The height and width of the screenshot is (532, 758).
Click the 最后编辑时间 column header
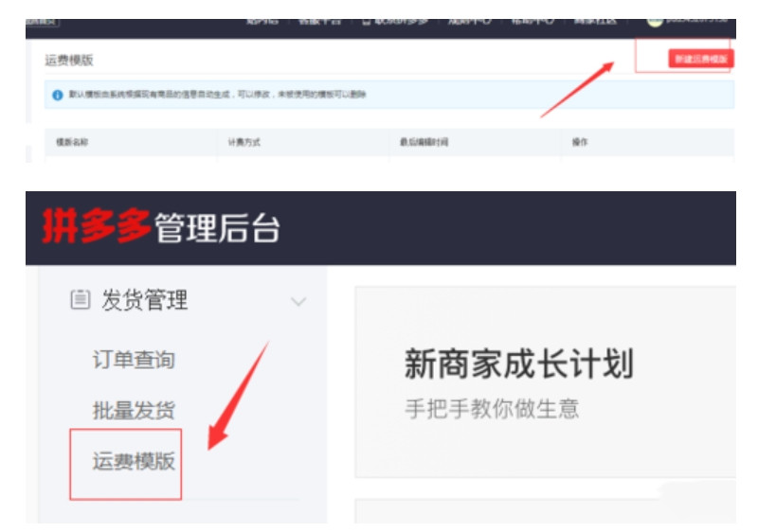click(424, 142)
